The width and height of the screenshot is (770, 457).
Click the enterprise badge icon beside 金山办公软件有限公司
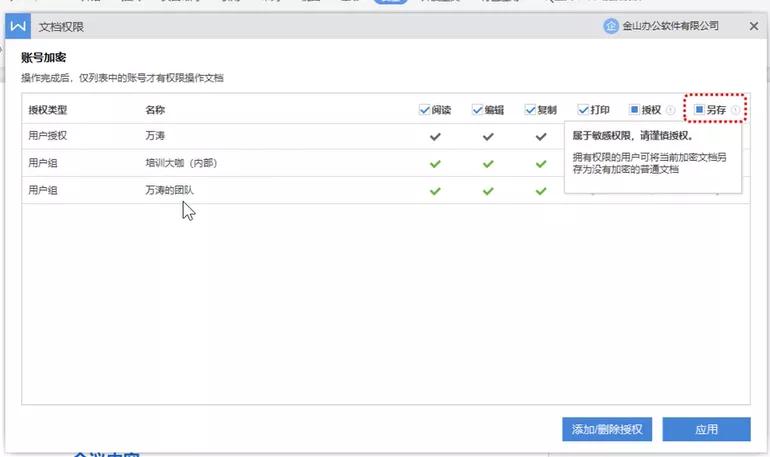point(610,26)
